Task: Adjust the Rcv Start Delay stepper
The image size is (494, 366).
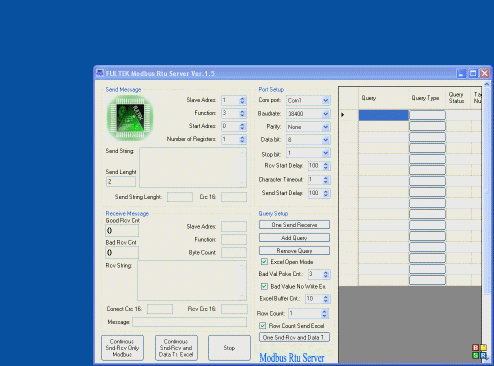Action: 326,166
